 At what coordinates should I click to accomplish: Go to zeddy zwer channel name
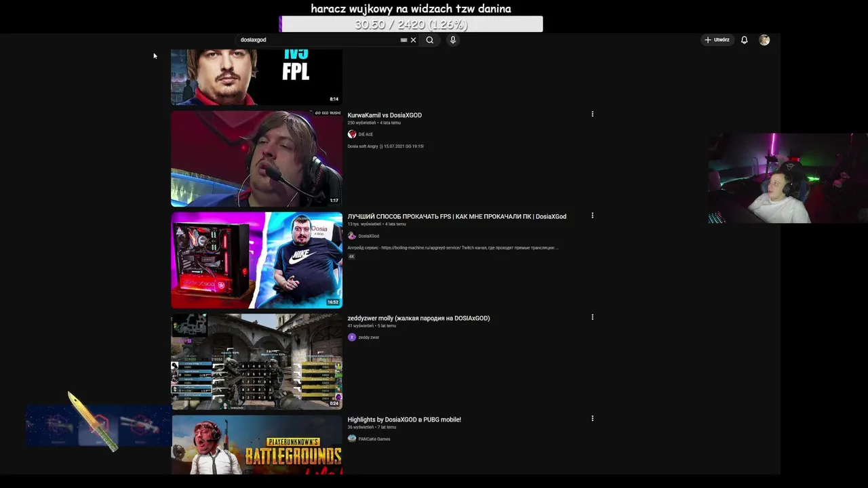point(368,337)
